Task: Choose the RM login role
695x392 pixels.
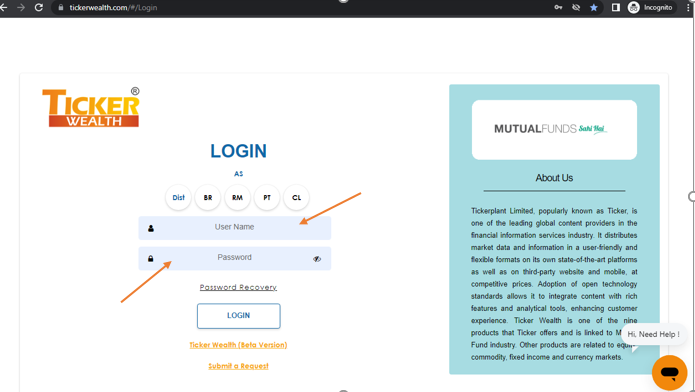Action: tap(237, 197)
